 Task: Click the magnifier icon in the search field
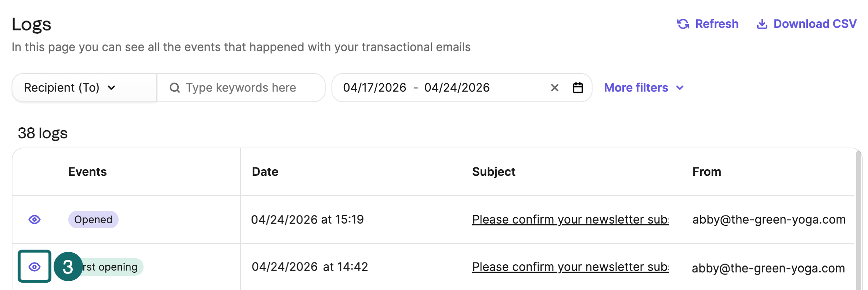tap(174, 87)
